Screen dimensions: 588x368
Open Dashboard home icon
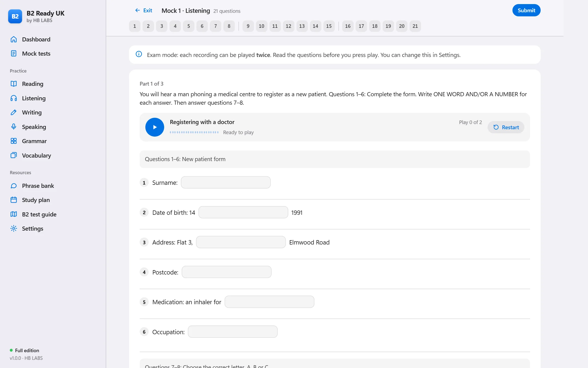click(14, 39)
